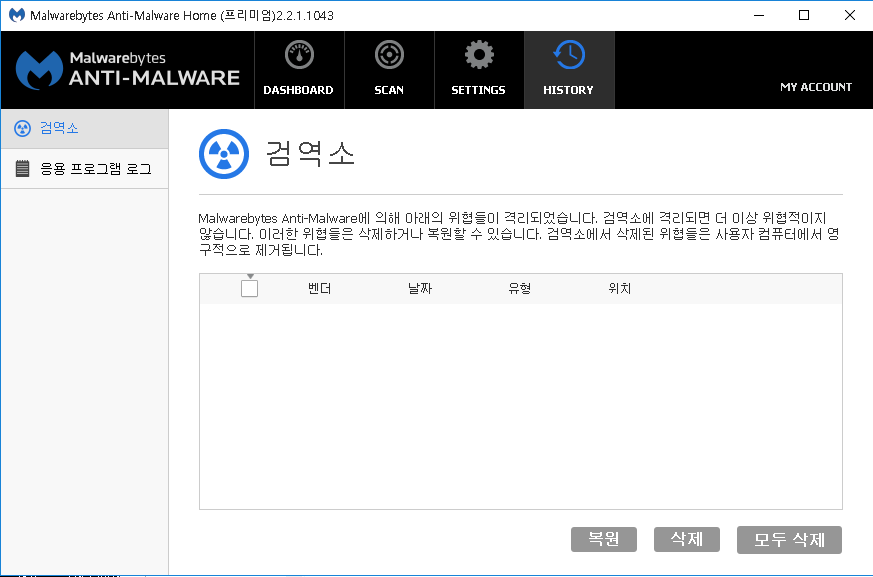This screenshot has height=577, width=873.
Task: Click the application log notepad icon
Action: point(22,168)
